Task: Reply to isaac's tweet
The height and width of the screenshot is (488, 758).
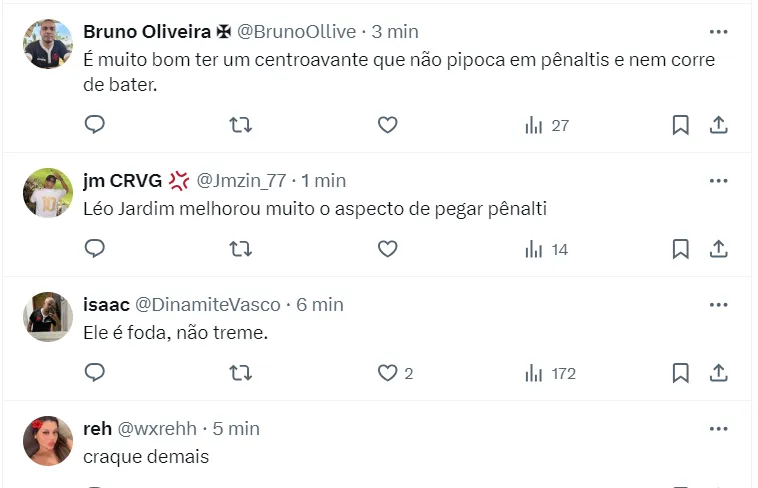Action: click(95, 373)
